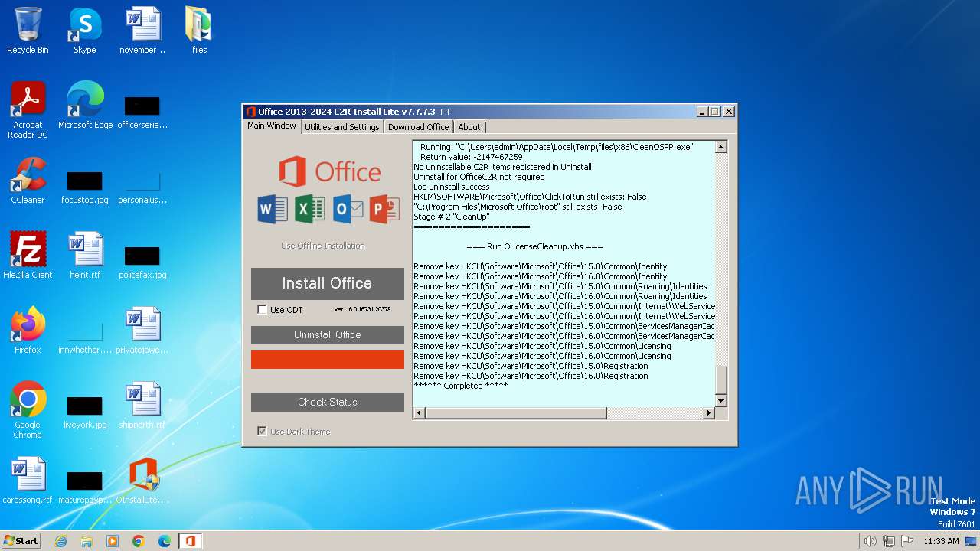
Task: Open Action Center flag tray icon
Action: (907, 541)
